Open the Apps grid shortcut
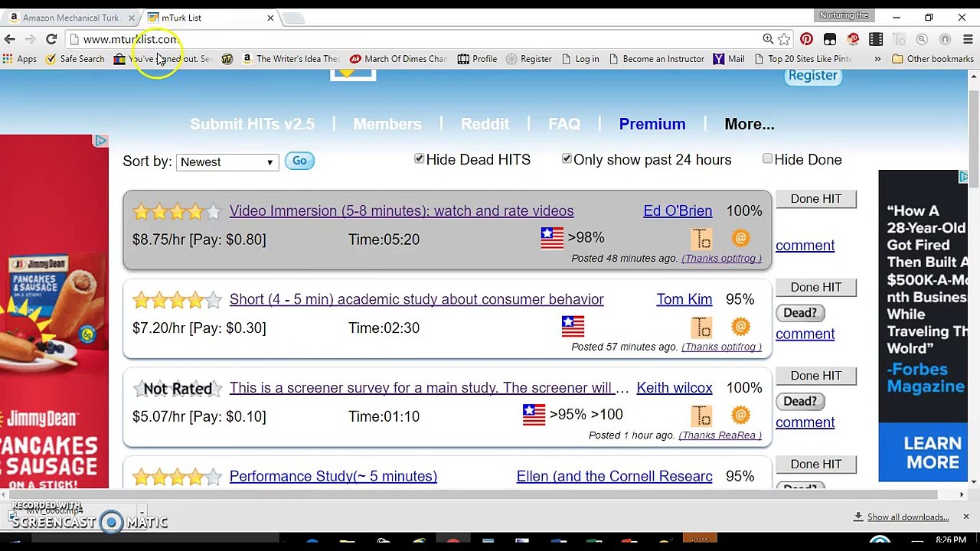 pos(20,59)
